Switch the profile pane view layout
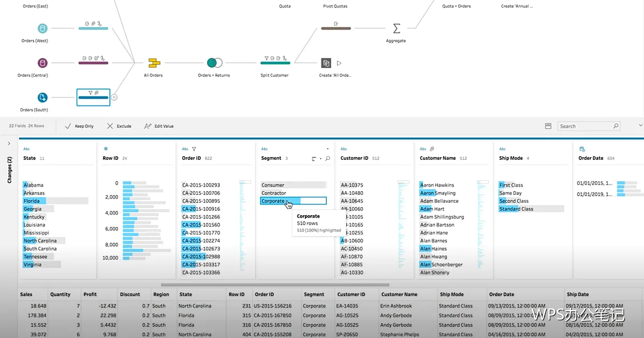This screenshot has width=644, height=338. coord(548,126)
